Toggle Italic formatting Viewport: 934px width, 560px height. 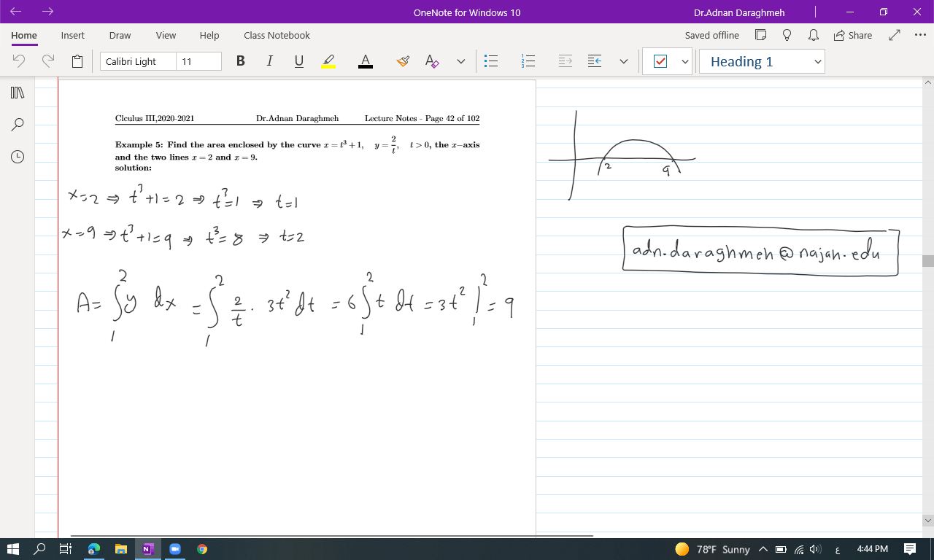269,61
